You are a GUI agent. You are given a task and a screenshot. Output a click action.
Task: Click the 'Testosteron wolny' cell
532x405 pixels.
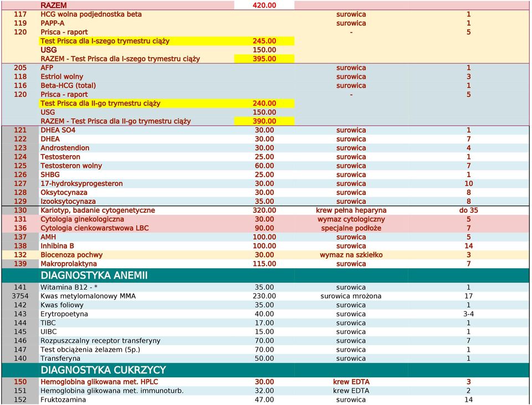click(x=71, y=166)
